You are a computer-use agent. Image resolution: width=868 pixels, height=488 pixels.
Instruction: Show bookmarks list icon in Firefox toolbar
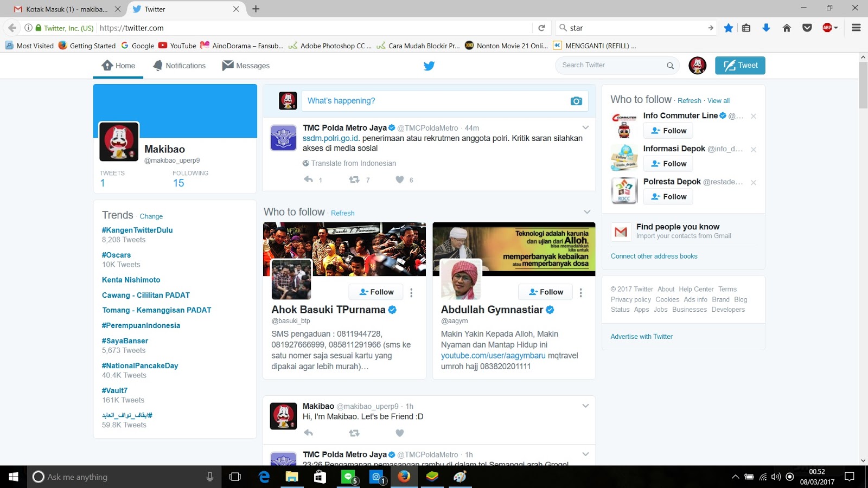coord(746,28)
